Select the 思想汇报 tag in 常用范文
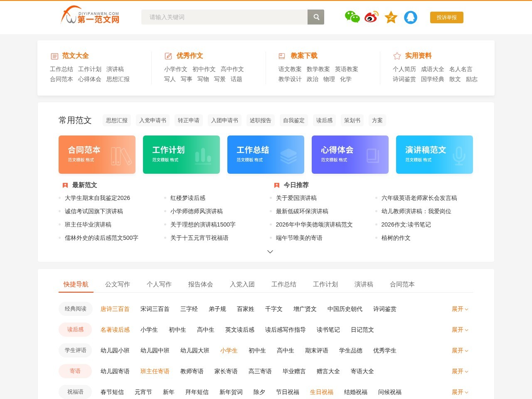This screenshot has width=532, height=399. pos(116,120)
